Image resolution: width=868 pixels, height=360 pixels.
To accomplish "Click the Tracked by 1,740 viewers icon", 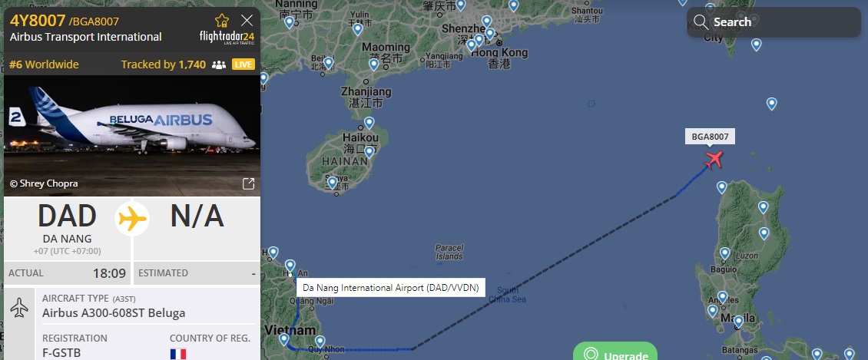I will [x=219, y=64].
